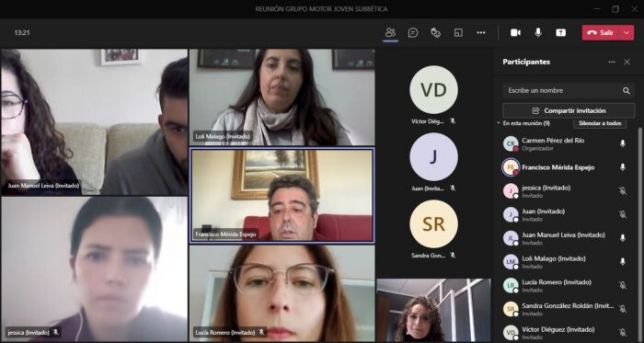This screenshot has height=343, width=644.
Task: Click jessica (Invitado) muted mic icon in list
Action: 623,190
